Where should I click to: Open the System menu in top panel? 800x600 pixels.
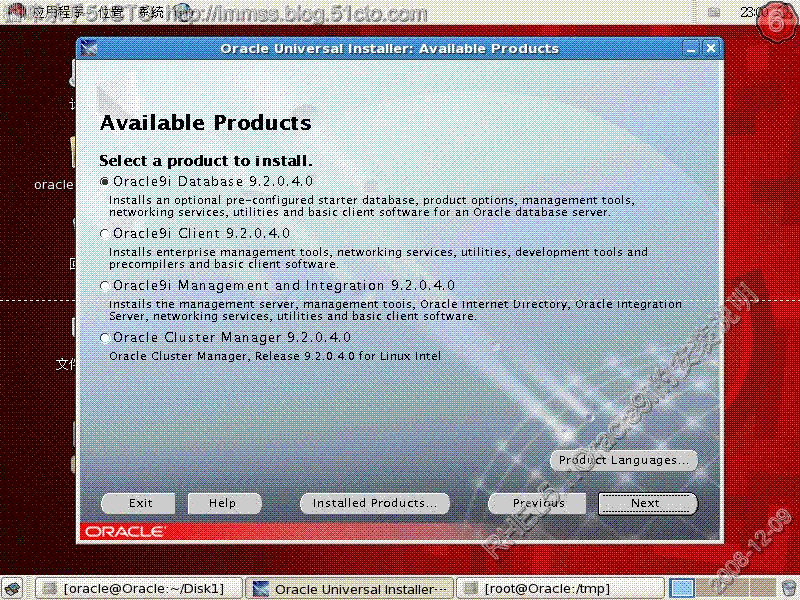[152, 11]
